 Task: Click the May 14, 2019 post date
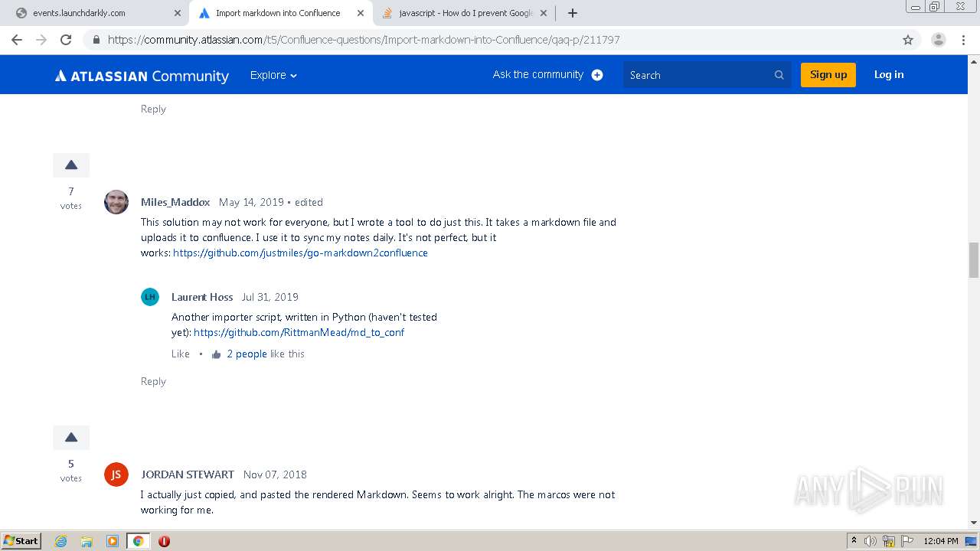tap(251, 202)
